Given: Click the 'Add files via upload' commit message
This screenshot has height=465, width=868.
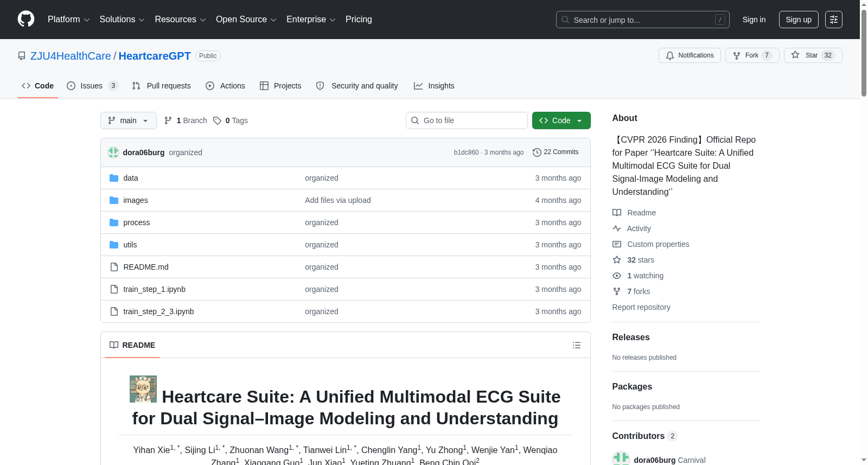Looking at the screenshot, I should point(338,200).
